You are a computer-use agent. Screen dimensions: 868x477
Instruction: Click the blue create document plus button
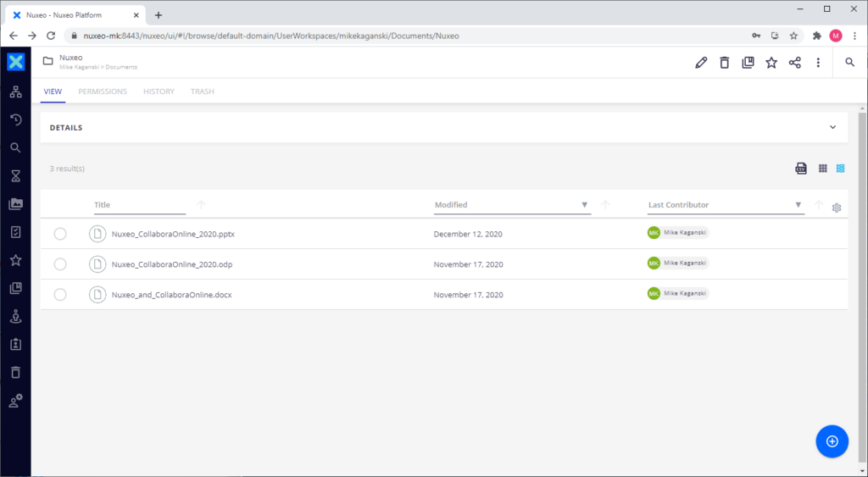click(832, 441)
